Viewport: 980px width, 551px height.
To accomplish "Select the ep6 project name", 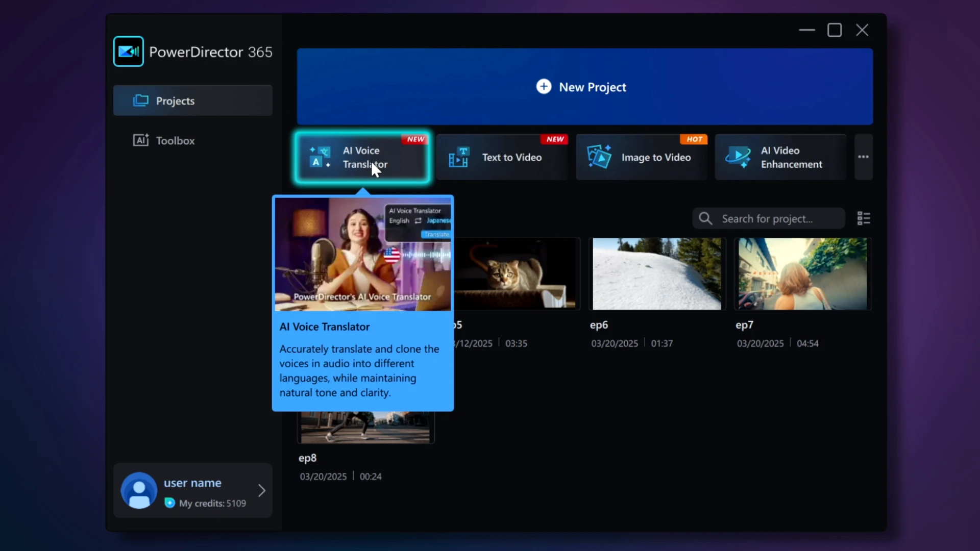I will pyautogui.click(x=599, y=325).
